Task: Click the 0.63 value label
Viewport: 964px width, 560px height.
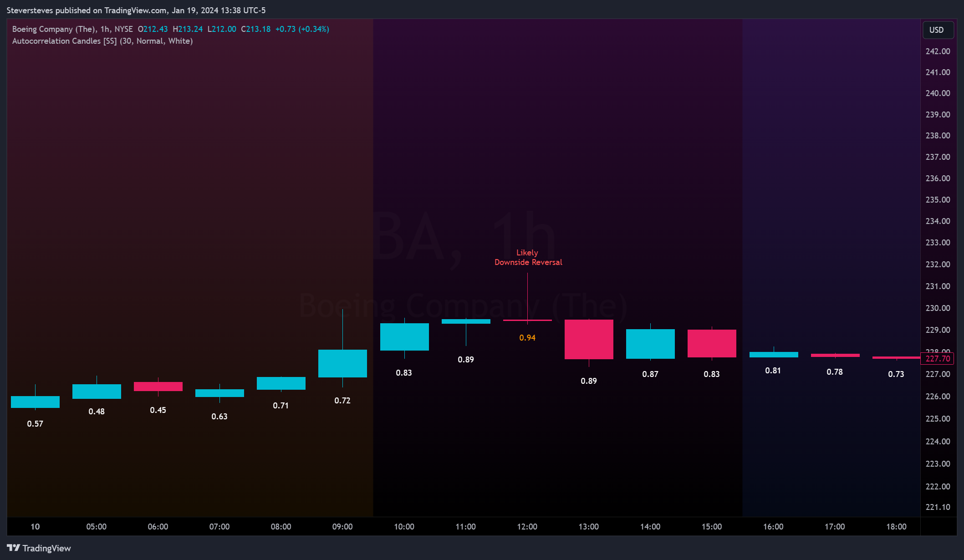Action: coord(219,417)
